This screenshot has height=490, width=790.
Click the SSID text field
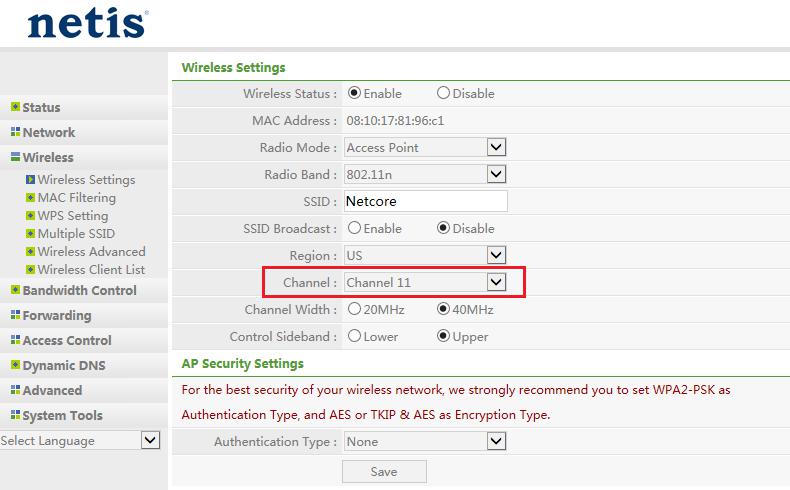pos(425,201)
